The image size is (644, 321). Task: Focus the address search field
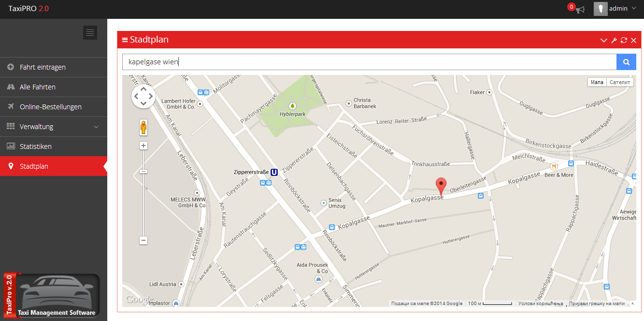tap(370, 62)
